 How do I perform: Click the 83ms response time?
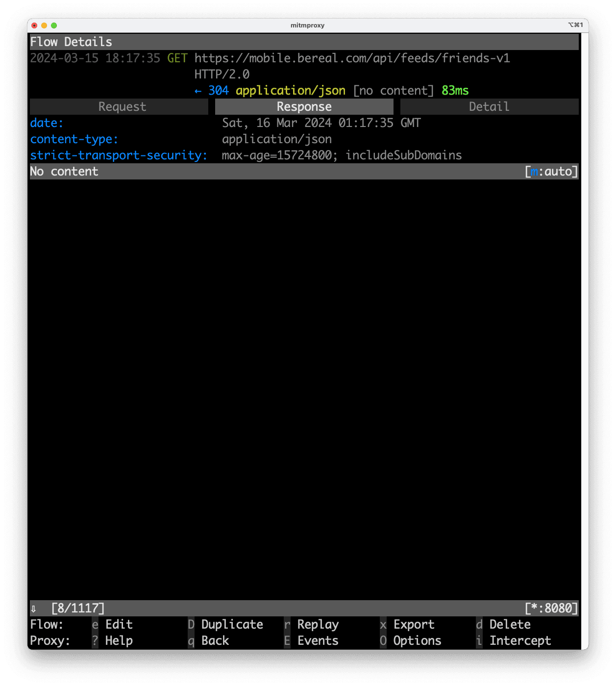click(x=455, y=90)
